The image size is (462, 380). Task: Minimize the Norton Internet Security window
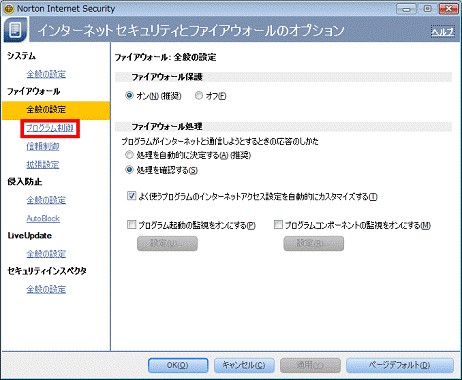point(406,9)
